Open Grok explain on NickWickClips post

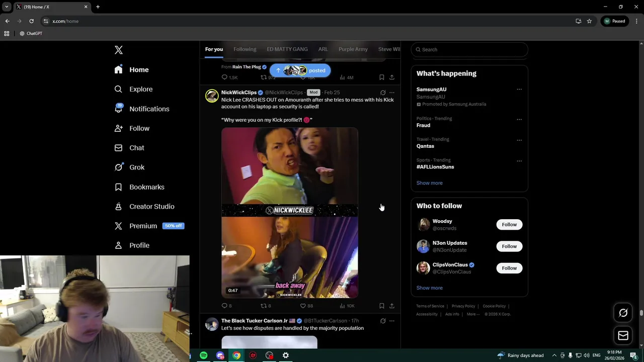pyautogui.click(x=383, y=93)
